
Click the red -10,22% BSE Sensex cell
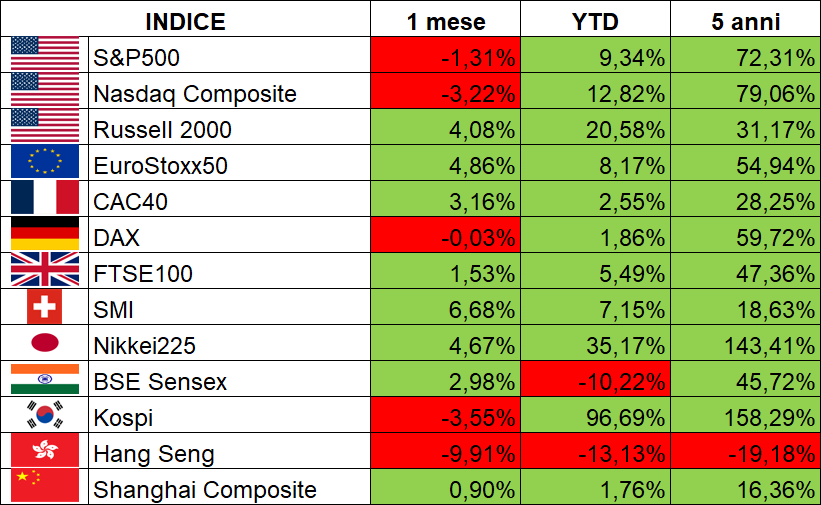595,379
